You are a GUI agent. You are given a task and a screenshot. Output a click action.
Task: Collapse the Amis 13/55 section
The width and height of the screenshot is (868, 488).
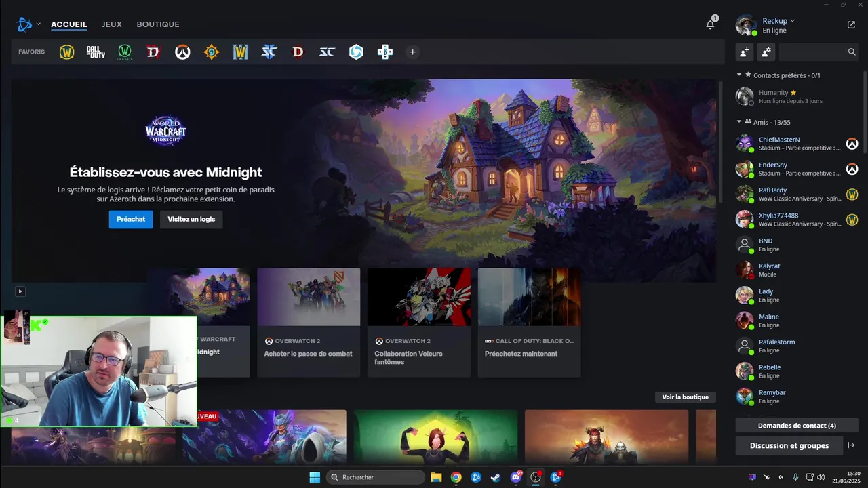tap(739, 122)
